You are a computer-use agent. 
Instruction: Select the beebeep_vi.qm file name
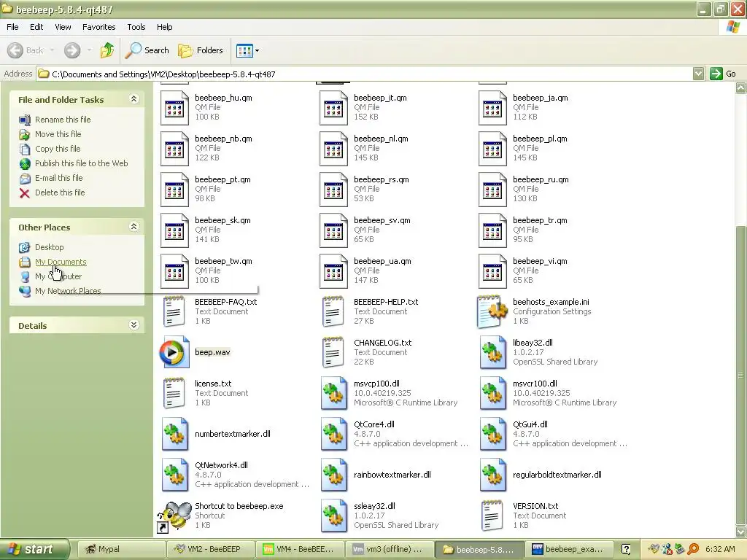tap(540, 261)
